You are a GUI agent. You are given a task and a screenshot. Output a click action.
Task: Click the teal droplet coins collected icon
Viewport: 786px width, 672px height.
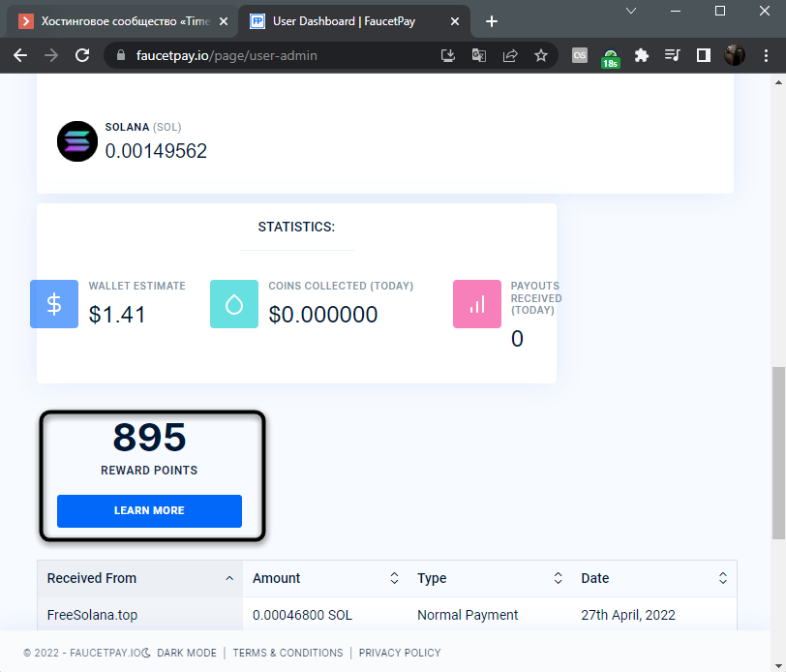(234, 304)
